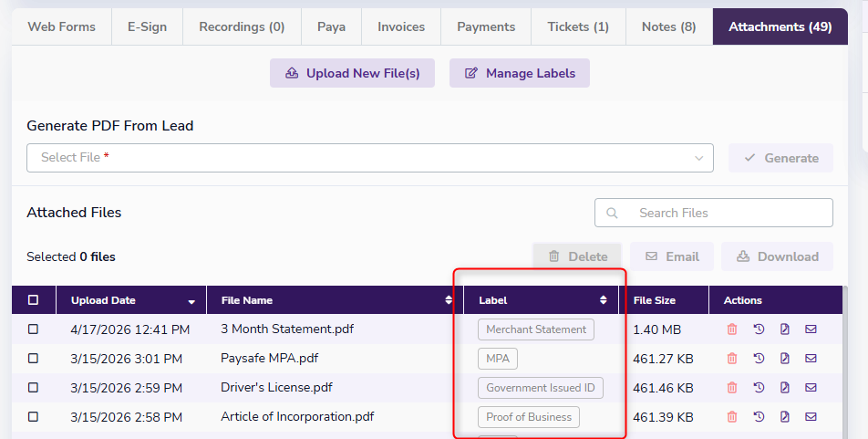Click history icon for Article of Incorporation.pdf

pyautogui.click(x=759, y=417)
